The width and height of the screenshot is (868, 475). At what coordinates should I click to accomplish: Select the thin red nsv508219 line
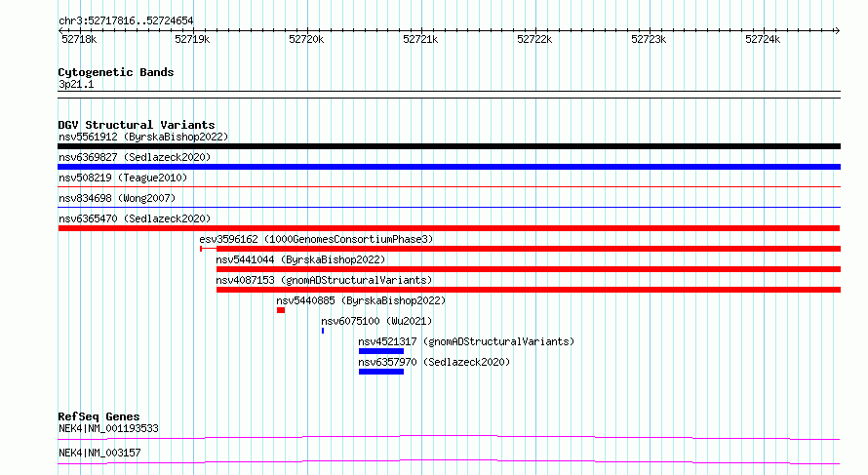tap(449, 187)
